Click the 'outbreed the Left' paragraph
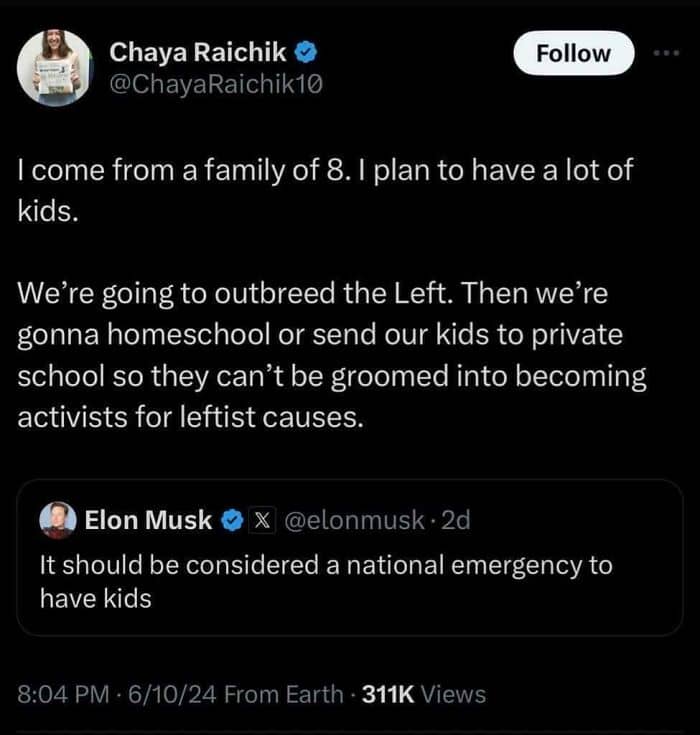700x735 pixels. [330, 357]
